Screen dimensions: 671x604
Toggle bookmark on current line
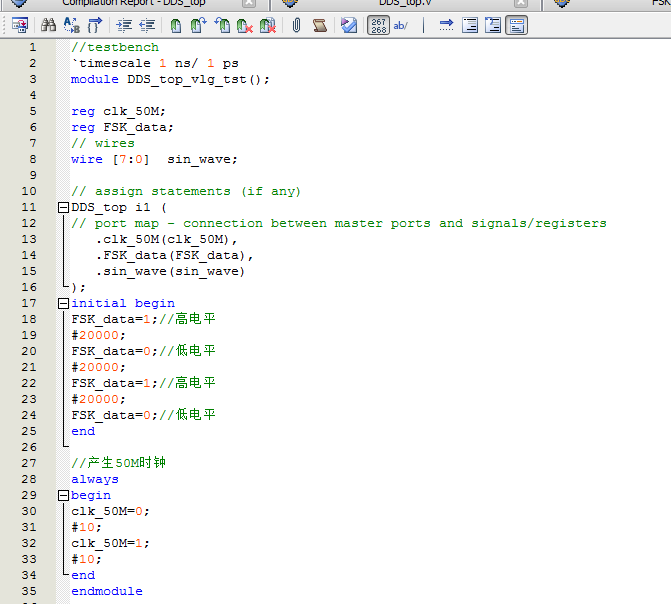click(176, 25)
